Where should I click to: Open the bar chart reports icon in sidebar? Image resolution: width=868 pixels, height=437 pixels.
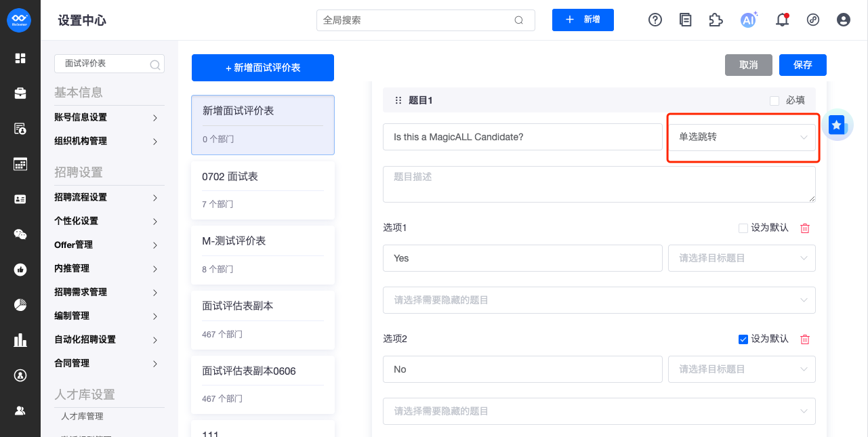click(x=20, y=340)
